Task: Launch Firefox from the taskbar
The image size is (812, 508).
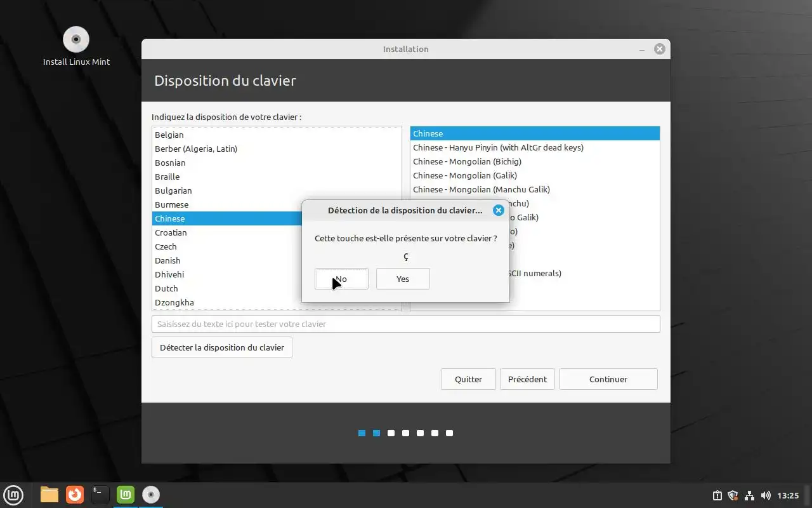Action: coord(75,494)
